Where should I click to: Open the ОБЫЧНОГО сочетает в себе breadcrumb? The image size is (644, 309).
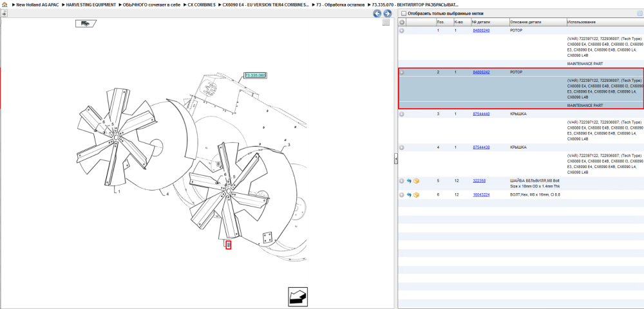click(151, 5)
